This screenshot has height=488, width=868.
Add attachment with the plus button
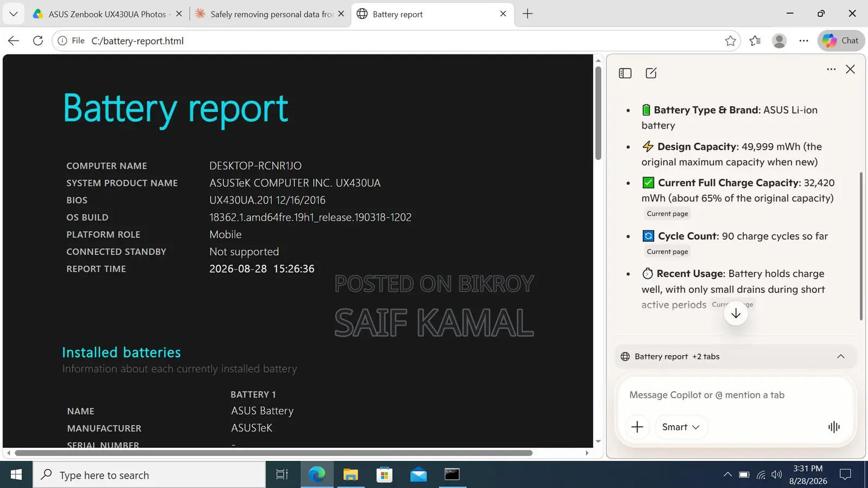click(x=637, y=427)
